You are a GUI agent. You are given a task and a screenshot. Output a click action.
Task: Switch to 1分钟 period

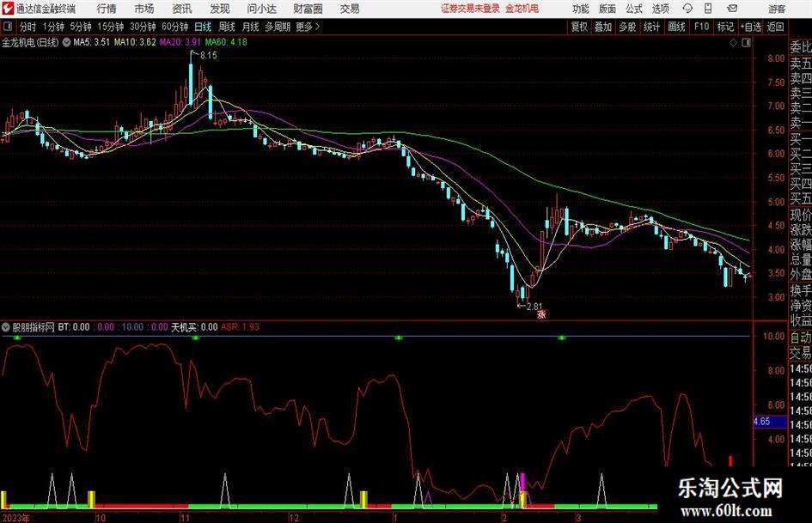pos(52,27)
